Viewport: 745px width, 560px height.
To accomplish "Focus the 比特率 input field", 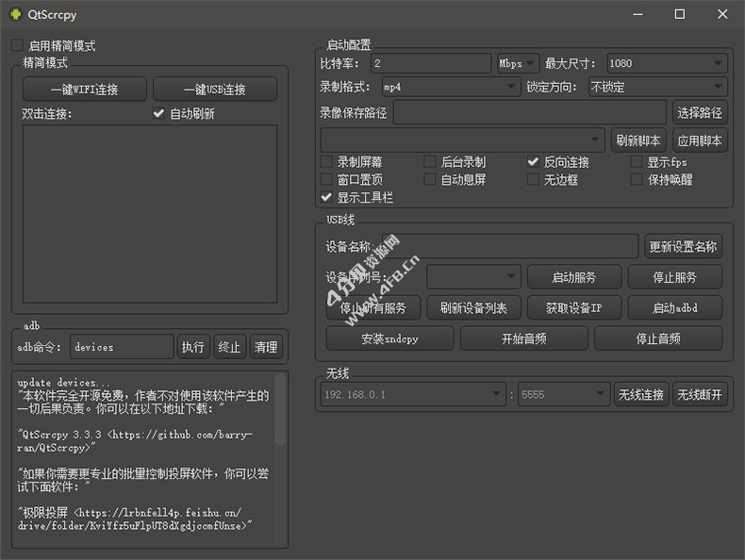I will [430, 63].
